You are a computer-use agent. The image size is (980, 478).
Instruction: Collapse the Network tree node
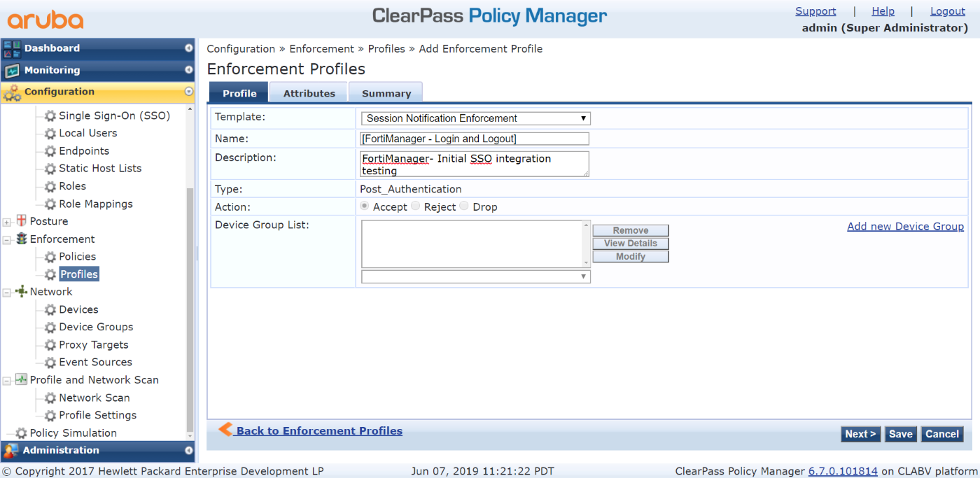click(x=7, y=293)
